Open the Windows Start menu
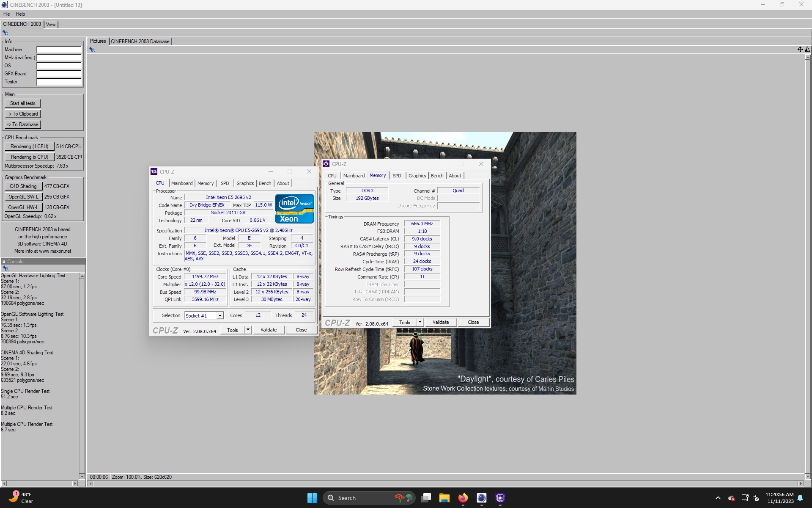 (312, 498)
